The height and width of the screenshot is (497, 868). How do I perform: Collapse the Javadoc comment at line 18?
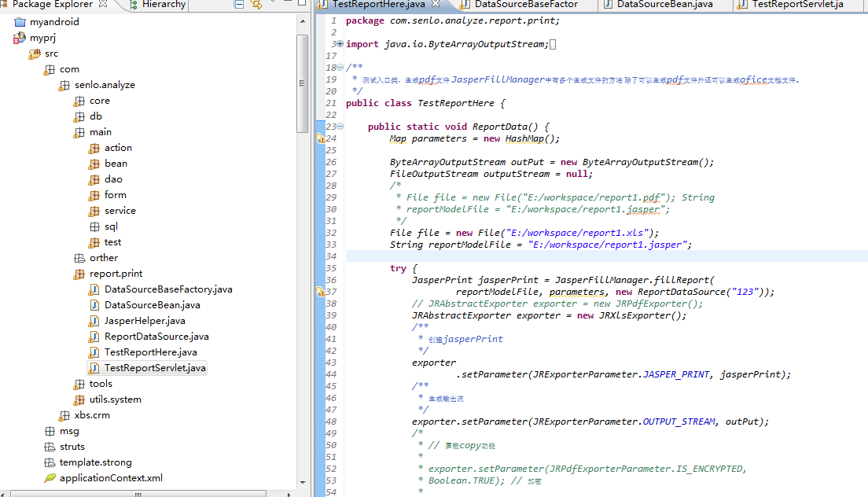pyautogui.click(x=340, y=68)
